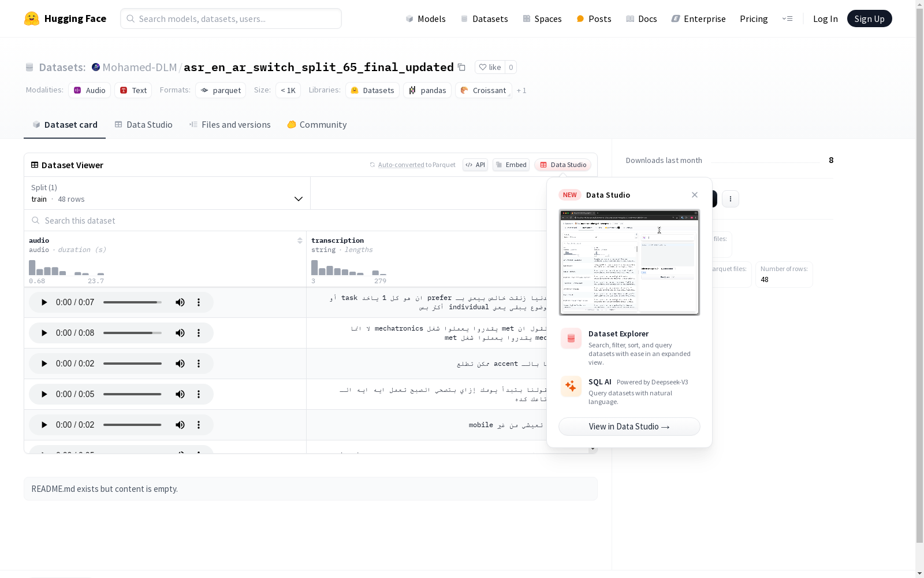
Task: Open more options for accent row audio
Action: pyautogui.click(x=199, y=364)
